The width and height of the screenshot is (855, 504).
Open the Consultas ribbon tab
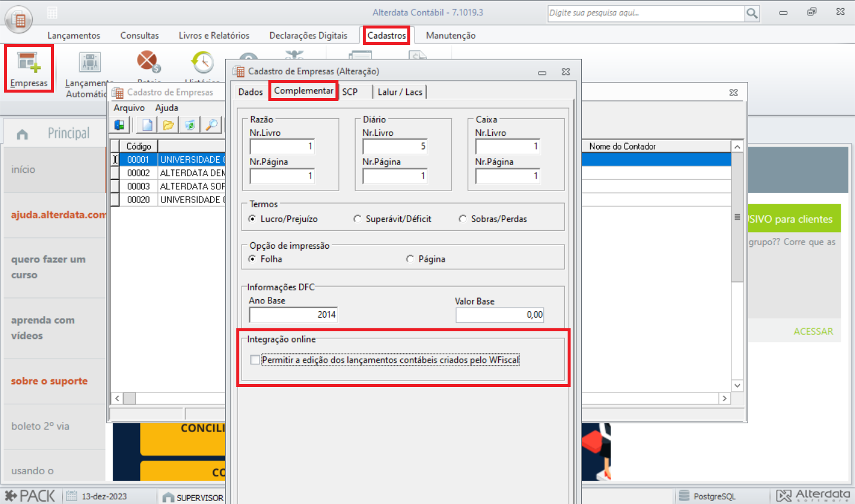(140, 36)
